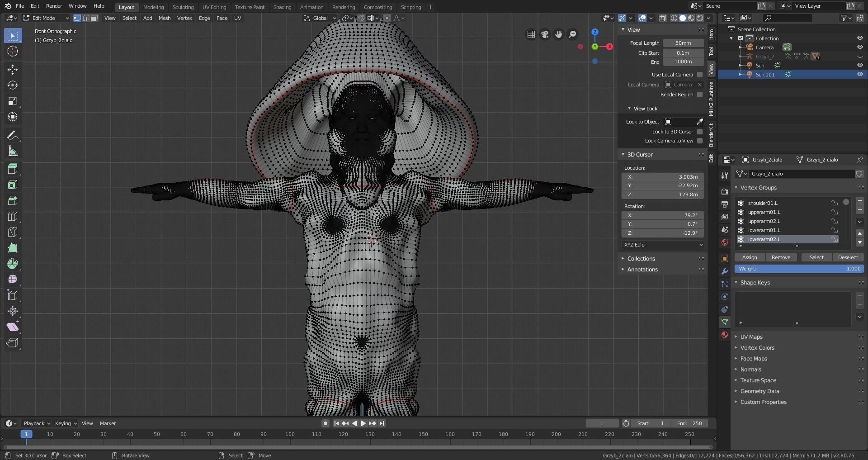Image resolution: width=868 pixels, height=460 pixels.
Task: Select the Select Box tool
Action: coord(13,35)
